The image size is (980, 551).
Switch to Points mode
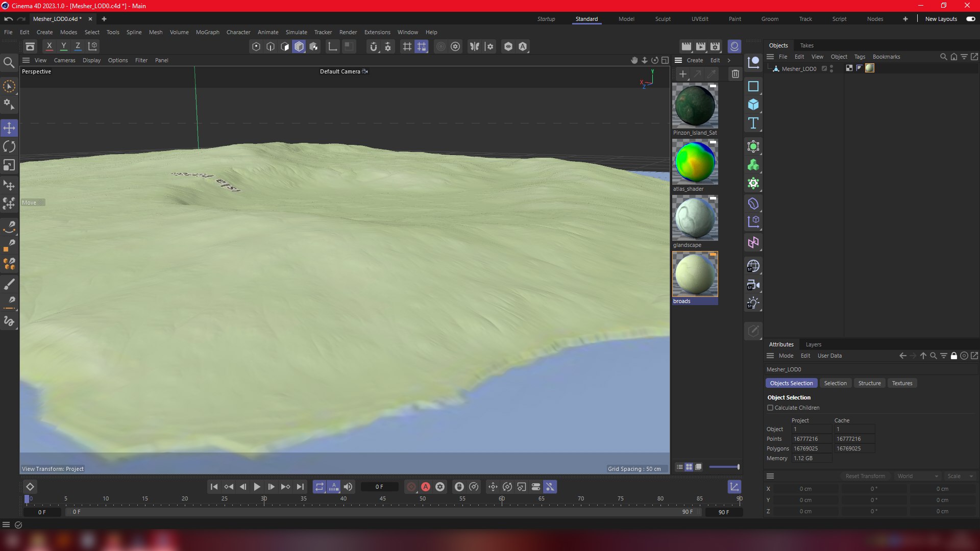click(x=256, y=46)
